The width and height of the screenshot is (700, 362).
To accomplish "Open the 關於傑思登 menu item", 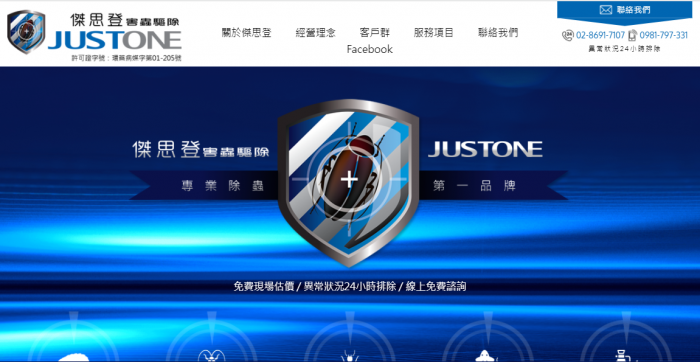I will click(246, 33).
